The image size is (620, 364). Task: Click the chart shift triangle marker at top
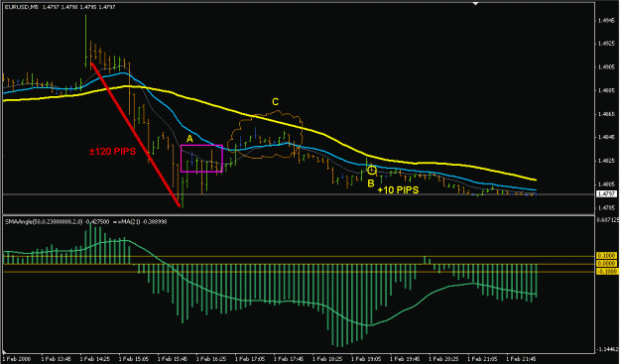(476, 4)
